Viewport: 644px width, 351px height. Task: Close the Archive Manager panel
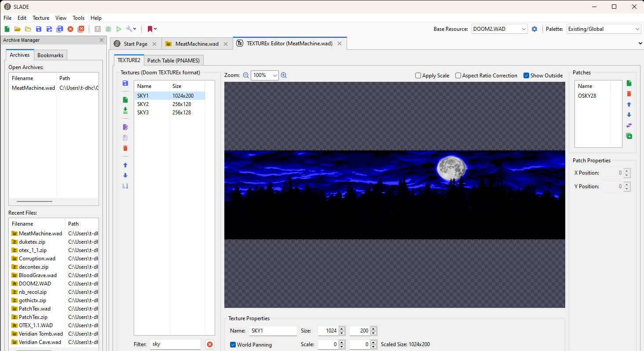[102, 40]
